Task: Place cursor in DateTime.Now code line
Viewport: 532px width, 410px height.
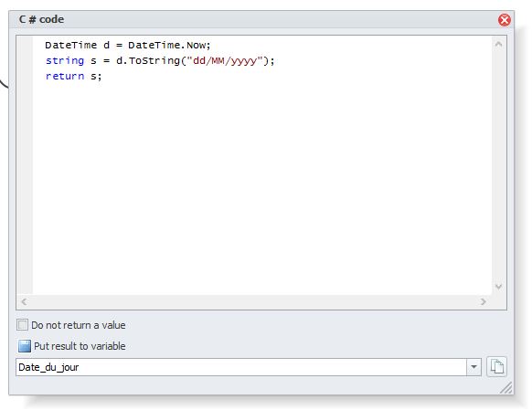Action: pos(128,45)
